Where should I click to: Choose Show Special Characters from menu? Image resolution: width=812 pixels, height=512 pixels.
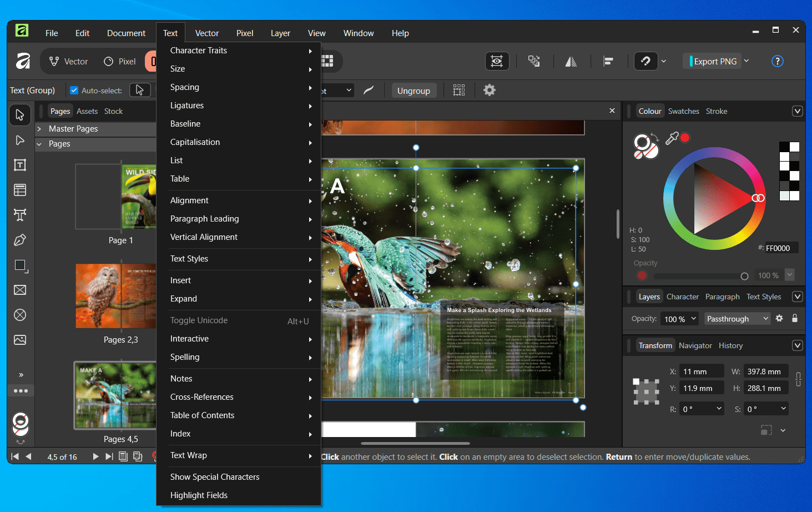215,477
